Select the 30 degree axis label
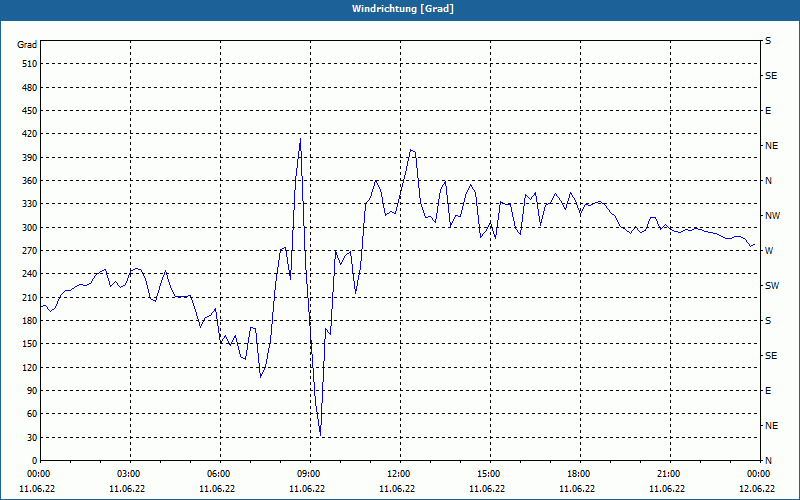This screenshot has width=800, height=500. 32,437
